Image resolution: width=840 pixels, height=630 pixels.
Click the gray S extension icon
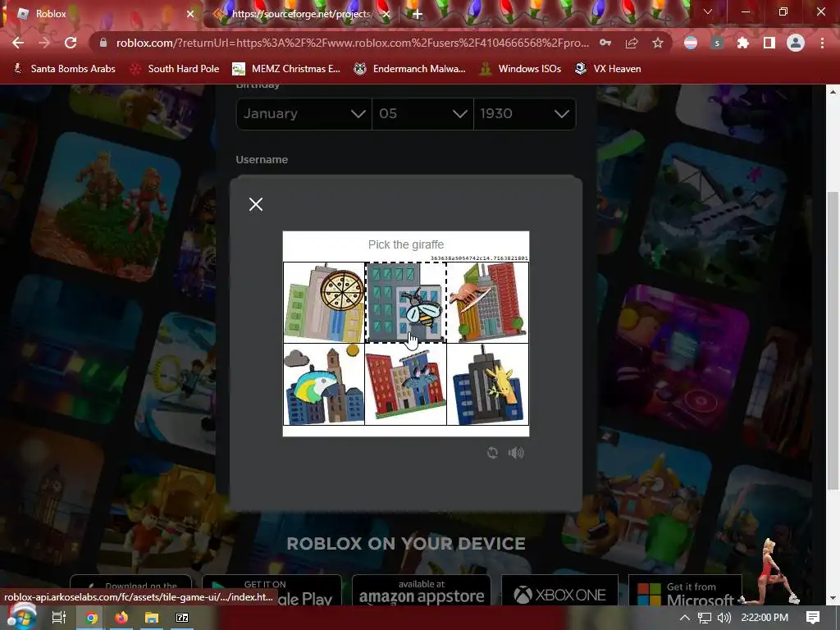717,43
